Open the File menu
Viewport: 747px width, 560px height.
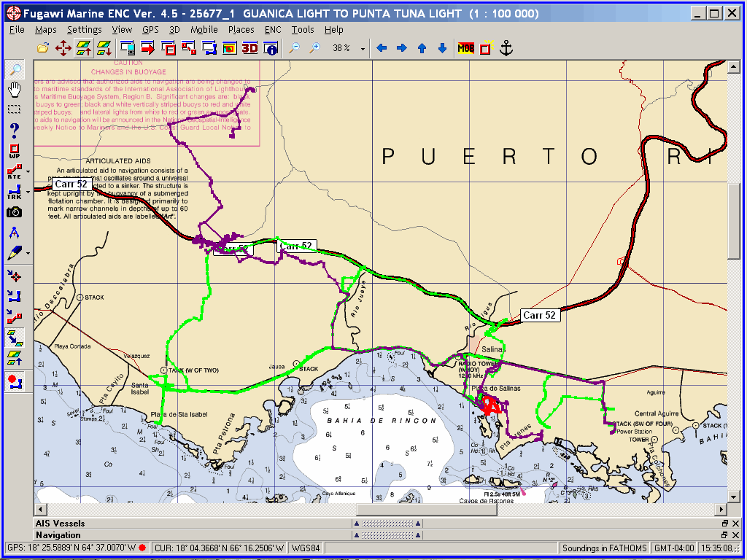(17, 29)
